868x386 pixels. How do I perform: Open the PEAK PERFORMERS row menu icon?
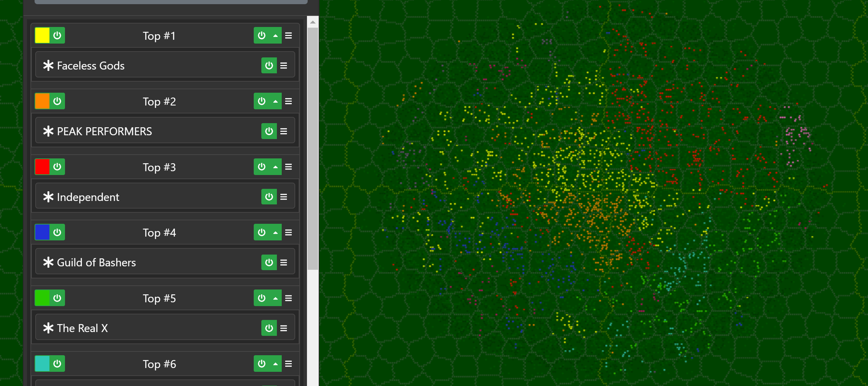pyautogui.click(x=284, y=131)
